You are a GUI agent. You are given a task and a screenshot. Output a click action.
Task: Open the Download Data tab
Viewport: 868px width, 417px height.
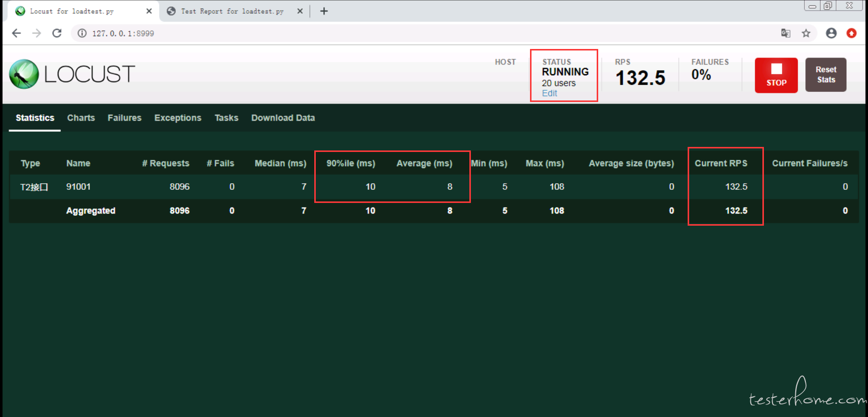[283, 118]
